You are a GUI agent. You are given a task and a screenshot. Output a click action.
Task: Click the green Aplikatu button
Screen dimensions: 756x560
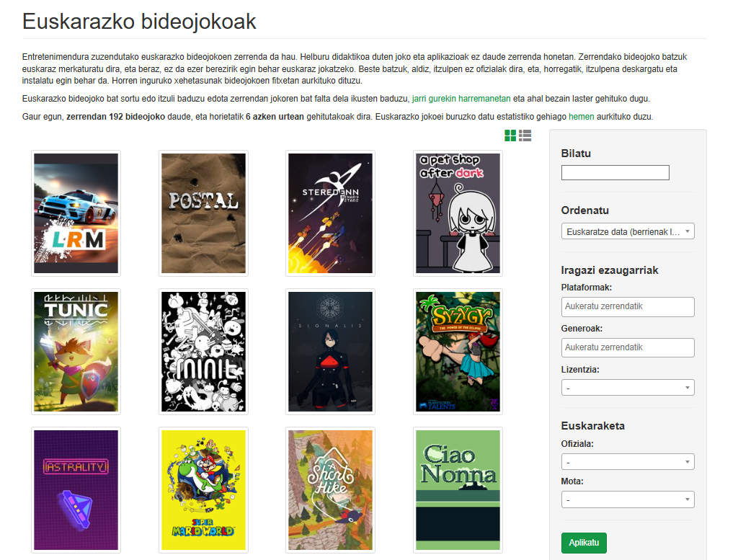point(584,543)
